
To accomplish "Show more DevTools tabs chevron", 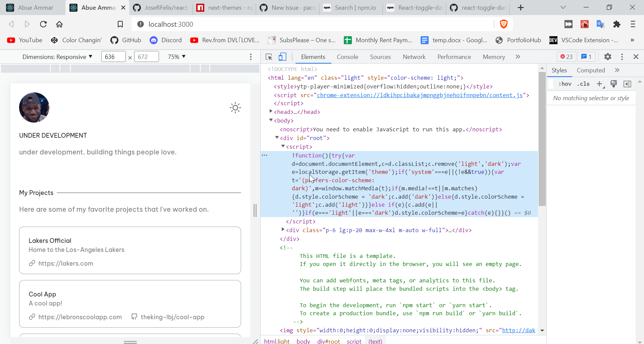I will tap(518, 57).
